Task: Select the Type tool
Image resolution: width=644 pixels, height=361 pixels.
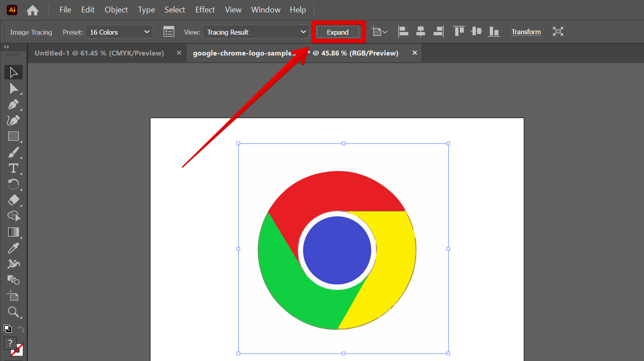Action: [x=13, y=168]
